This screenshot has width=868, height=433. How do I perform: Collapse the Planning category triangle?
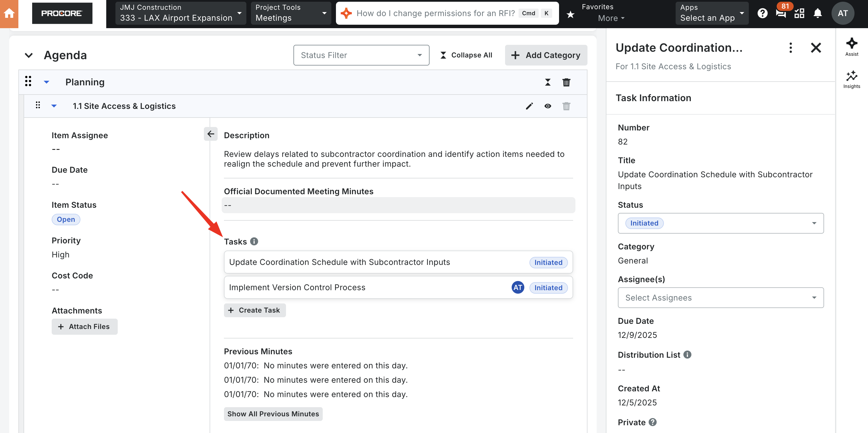click(47, 82)
